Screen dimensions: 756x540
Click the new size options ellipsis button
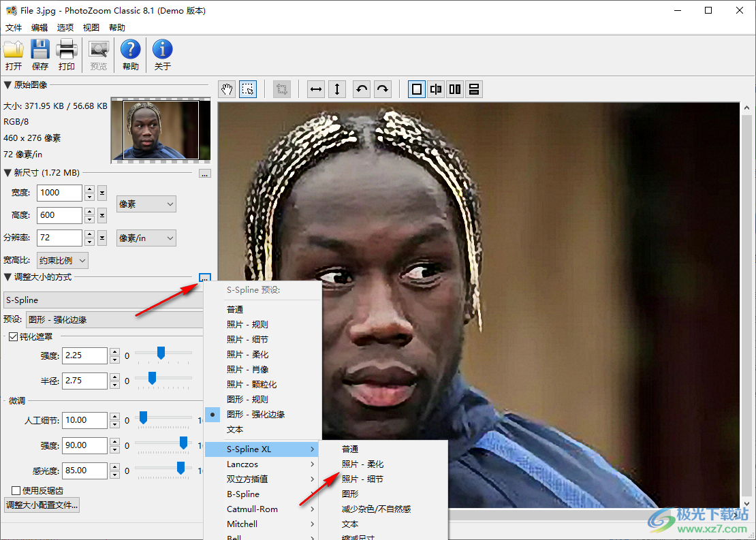pos(205,174)
